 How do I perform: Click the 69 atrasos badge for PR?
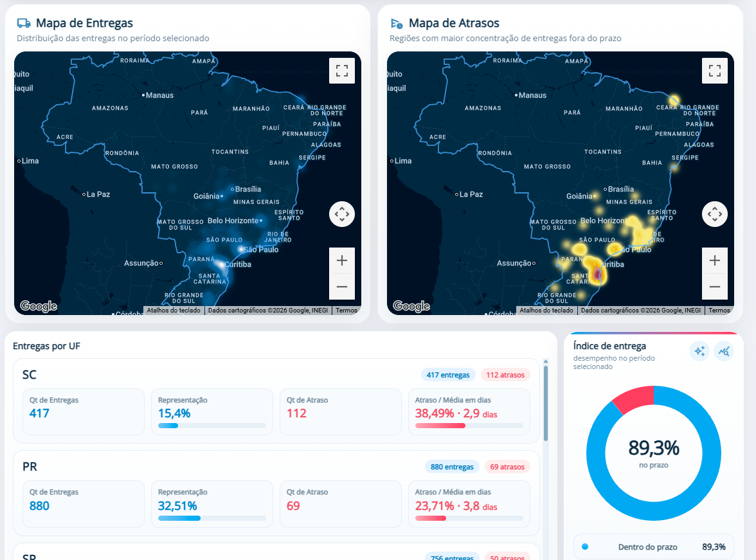pyautogui.click(x=507, y=467)
